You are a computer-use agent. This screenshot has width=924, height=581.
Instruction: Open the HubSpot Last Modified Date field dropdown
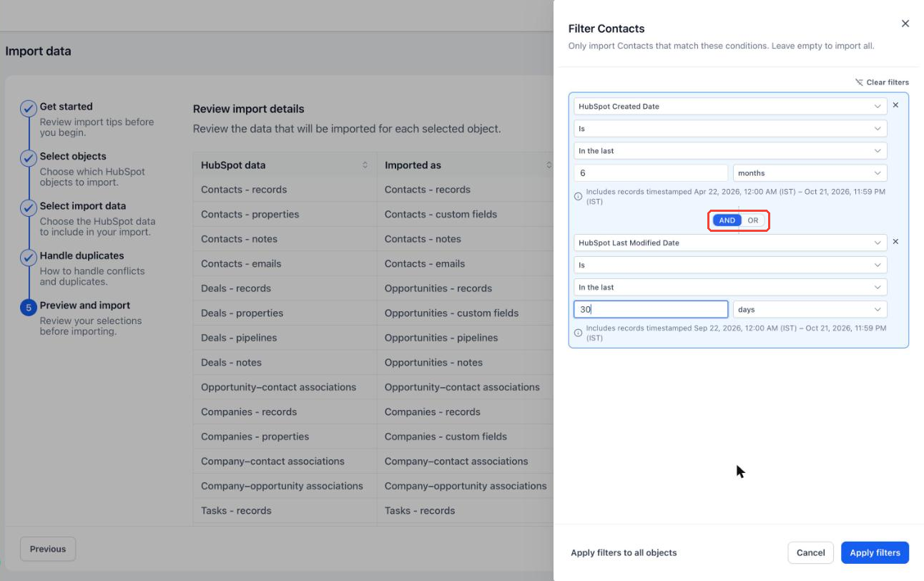click(730, 243)
